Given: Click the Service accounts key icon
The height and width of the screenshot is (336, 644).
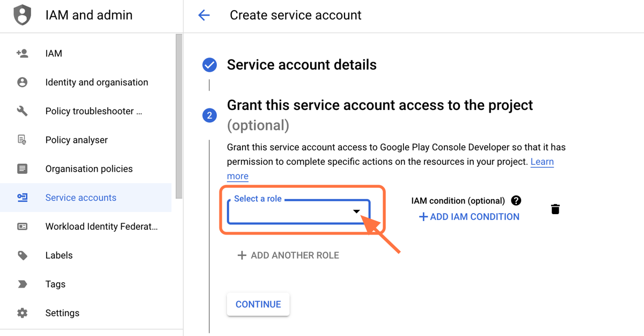Looking at the screenshot, I should tap(22, 198).
